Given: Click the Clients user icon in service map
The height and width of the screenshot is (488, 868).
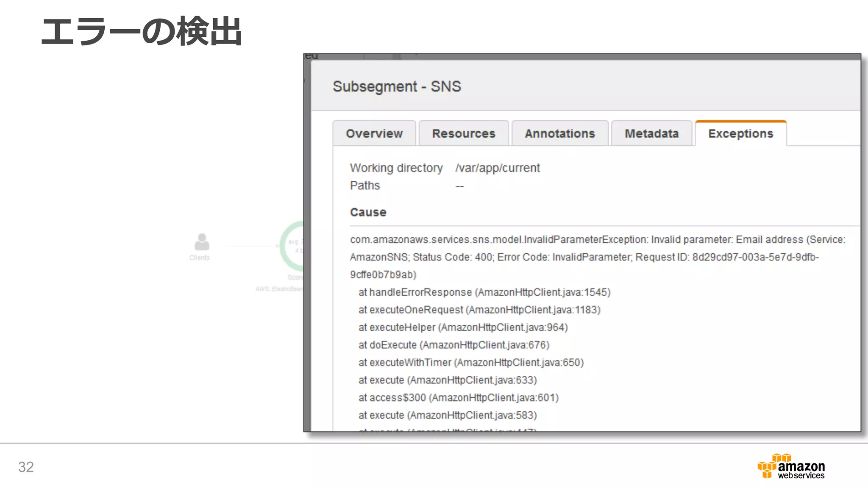Looking at the screenshot, I should click(x=201, y=242).
